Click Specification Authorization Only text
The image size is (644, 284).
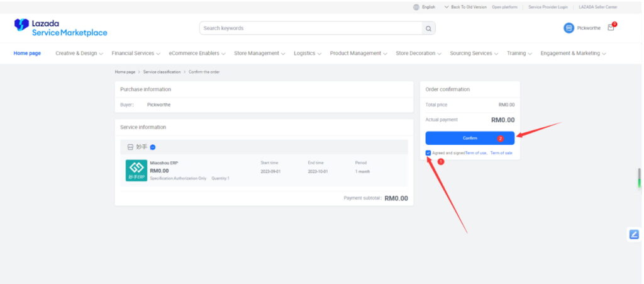178,178
